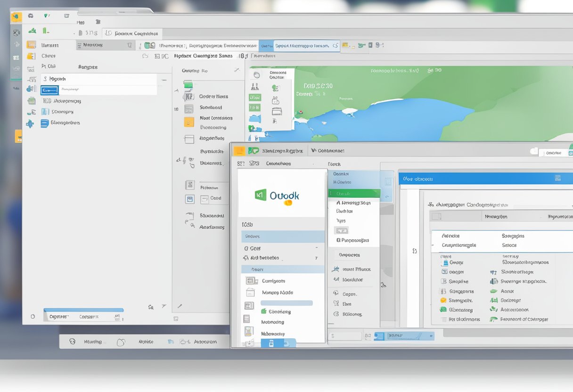This screenshot has width=573, height=392.
Task: Toggle the switch left of Ooktoe field
Action: tap(534, 152)
